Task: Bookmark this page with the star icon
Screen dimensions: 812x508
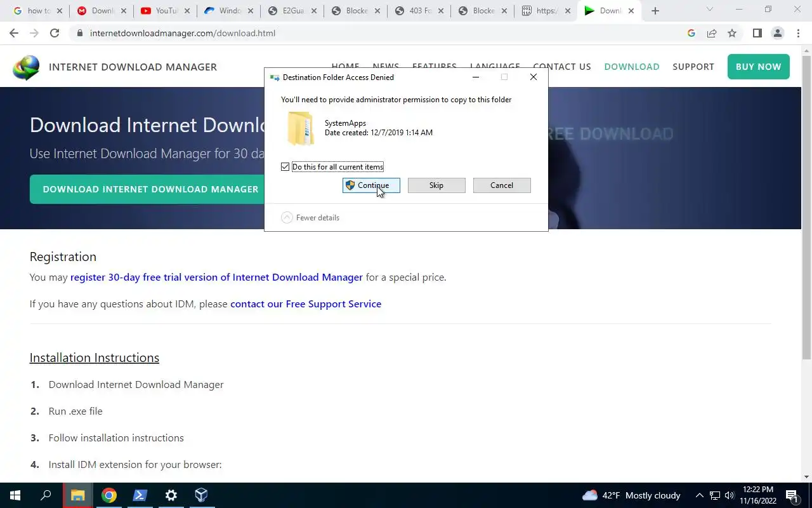Action: (x=732, y=33)
